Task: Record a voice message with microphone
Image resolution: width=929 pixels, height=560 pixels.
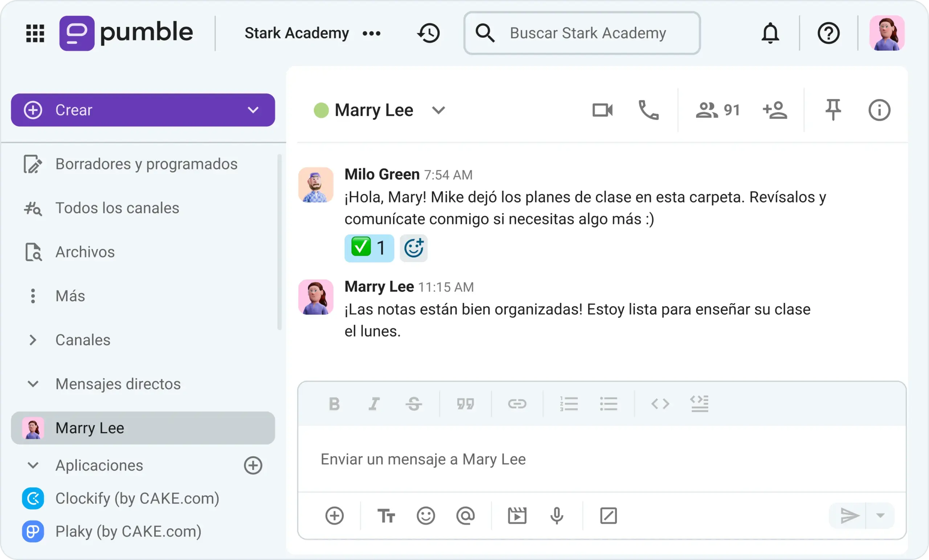Action: pyautogui.click(x=557, y=516)
